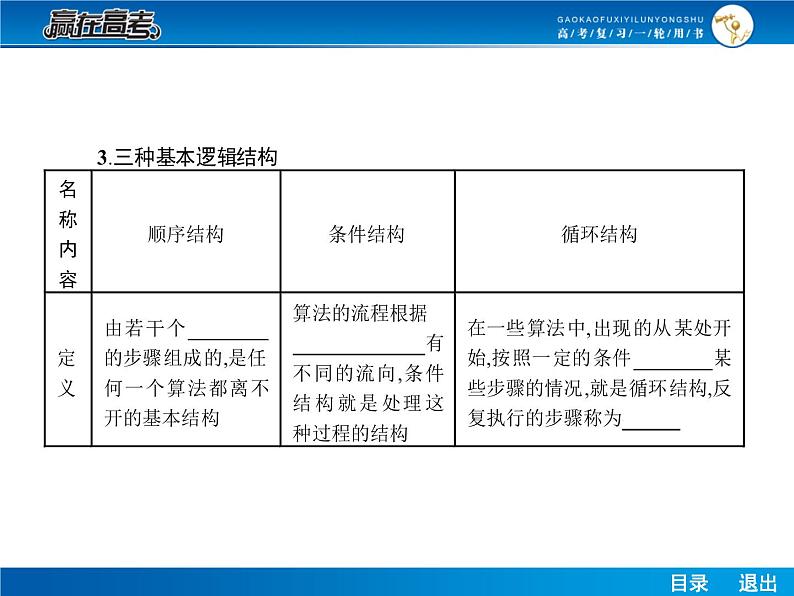The width and height of the screenshot is (794, 596).
Task: Click the 名称内容 row header cell
Action: [68, 232]
